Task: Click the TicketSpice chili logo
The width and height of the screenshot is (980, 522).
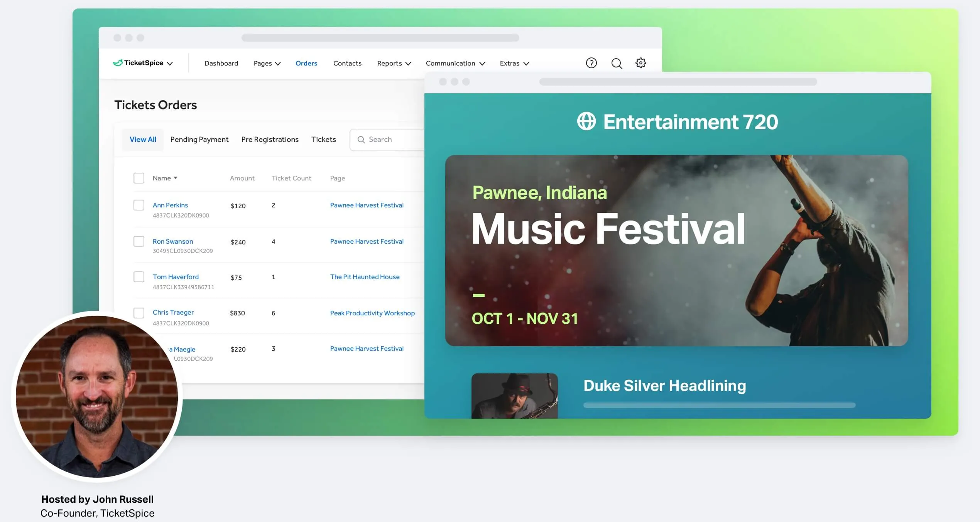Action: click(x=118, y=62)
